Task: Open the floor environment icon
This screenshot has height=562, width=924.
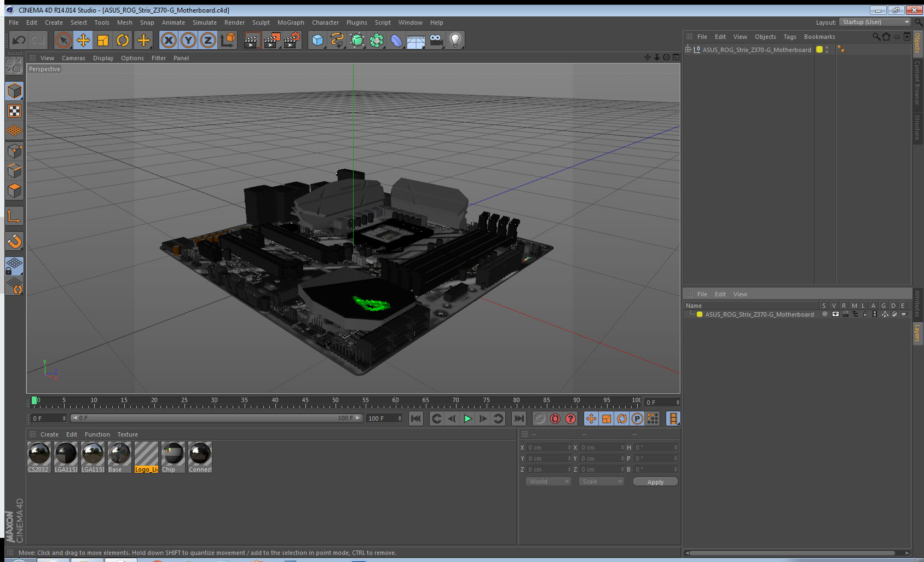Action: coord(416,40)
